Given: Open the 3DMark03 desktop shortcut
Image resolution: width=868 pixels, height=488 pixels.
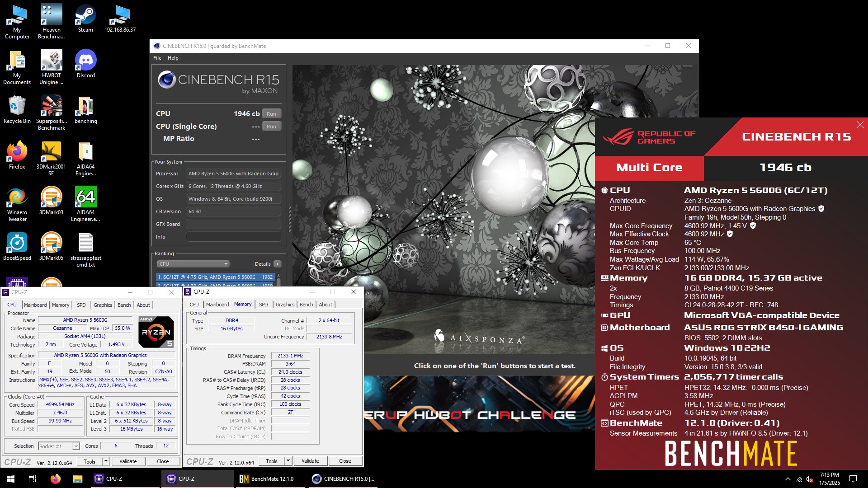Looking at the screenshot, I should (51, 201).
